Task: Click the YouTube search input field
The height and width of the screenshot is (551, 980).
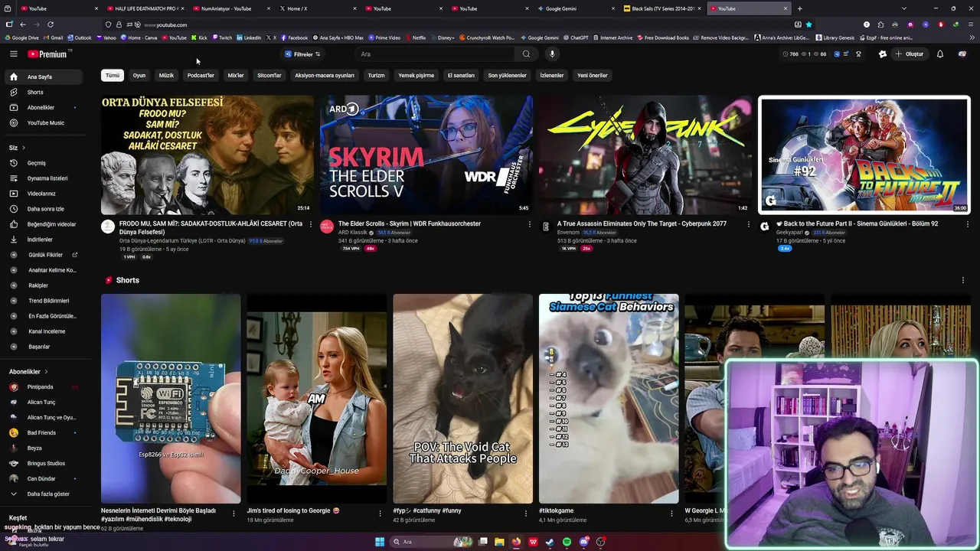Action: coord(435,54)
